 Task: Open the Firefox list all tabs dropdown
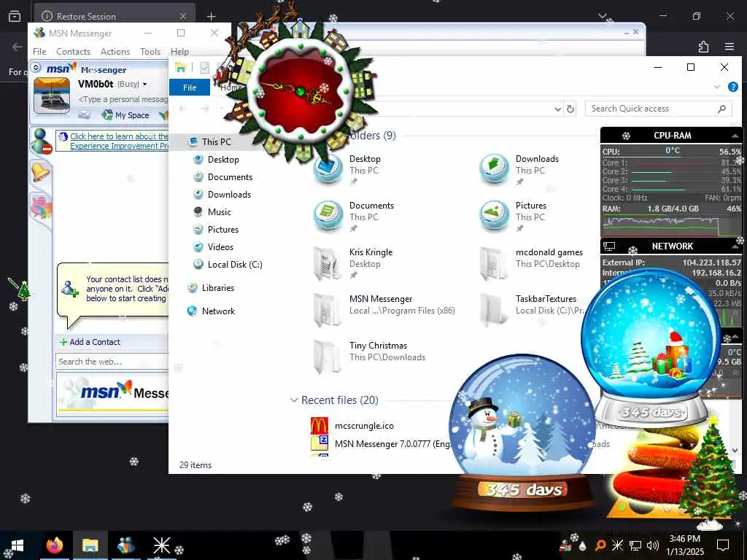point(603,17)
